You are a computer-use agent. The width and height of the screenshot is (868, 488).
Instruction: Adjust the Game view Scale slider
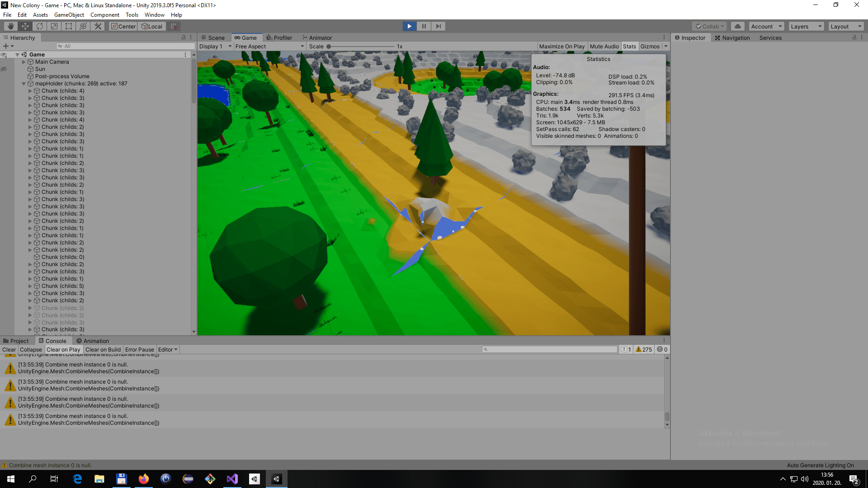[329, 47]
